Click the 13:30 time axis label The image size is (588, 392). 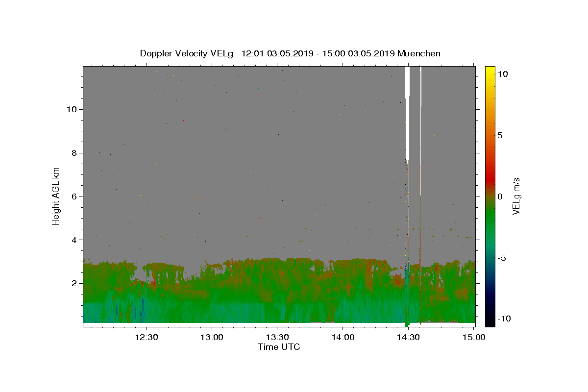277,337
